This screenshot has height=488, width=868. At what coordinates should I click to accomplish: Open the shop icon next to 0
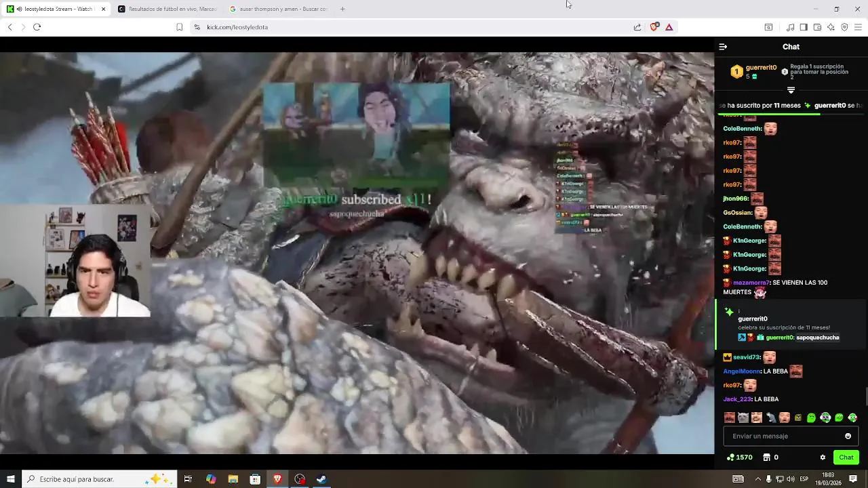point(766,457)
